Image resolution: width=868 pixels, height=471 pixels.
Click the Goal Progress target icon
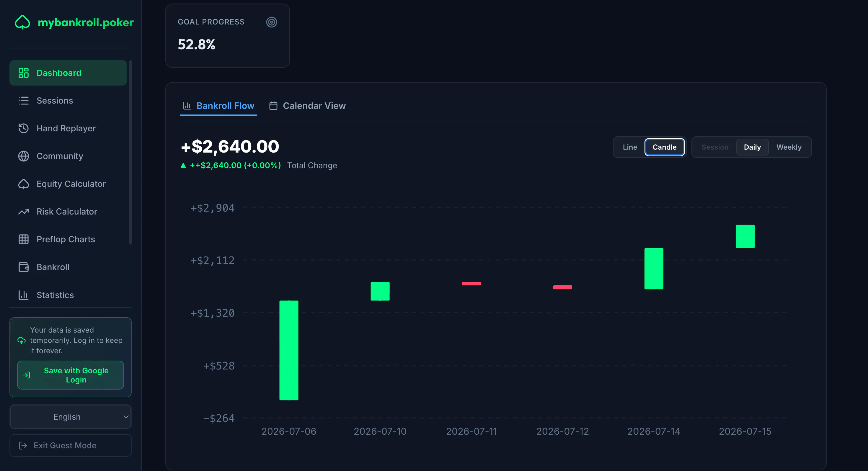(272, 22)
